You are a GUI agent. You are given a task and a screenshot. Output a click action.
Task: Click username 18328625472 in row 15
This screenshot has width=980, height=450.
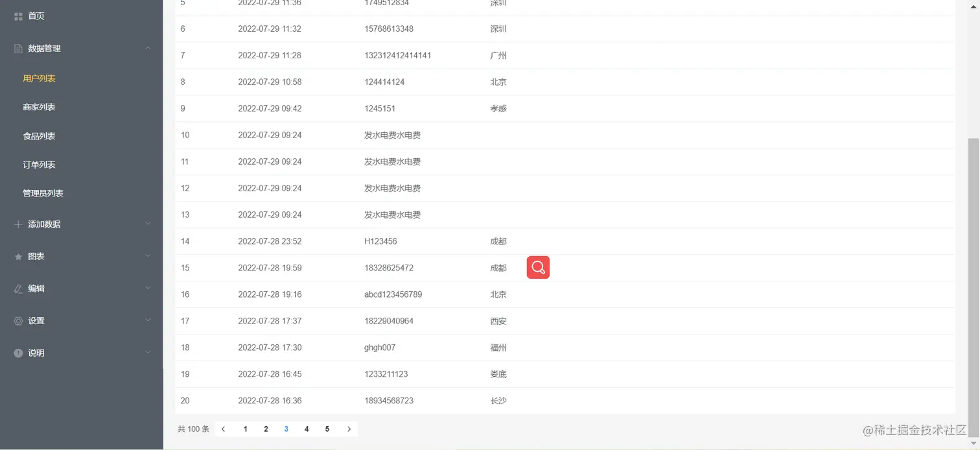pyautogui.click(x=389, y=268)
